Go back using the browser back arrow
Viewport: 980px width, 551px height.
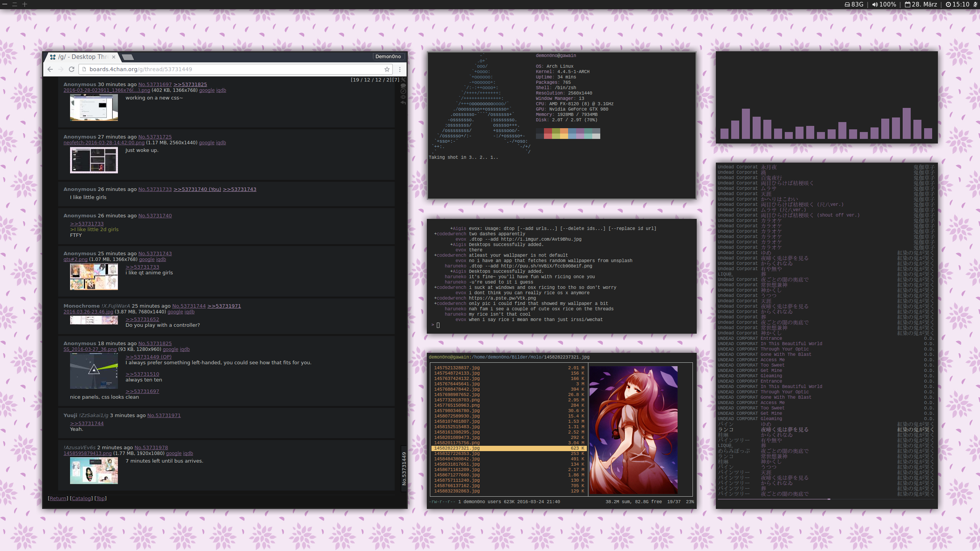[x=50, y=69]
